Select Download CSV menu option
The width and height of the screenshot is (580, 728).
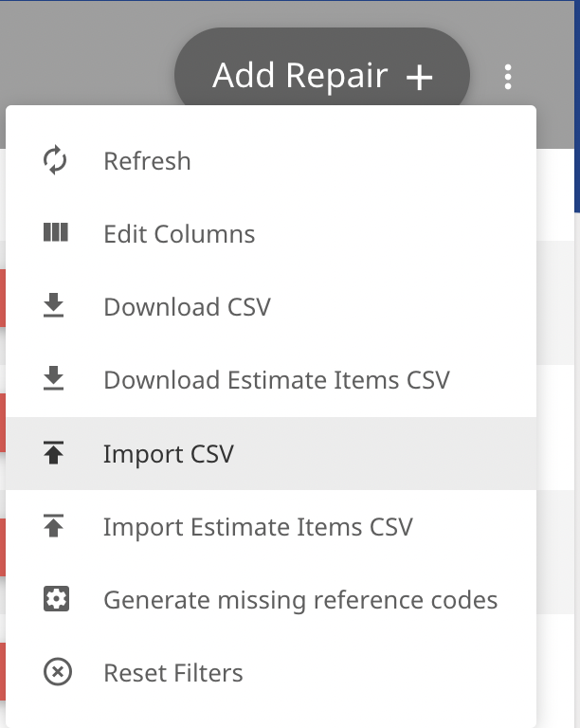pos(271,306)
